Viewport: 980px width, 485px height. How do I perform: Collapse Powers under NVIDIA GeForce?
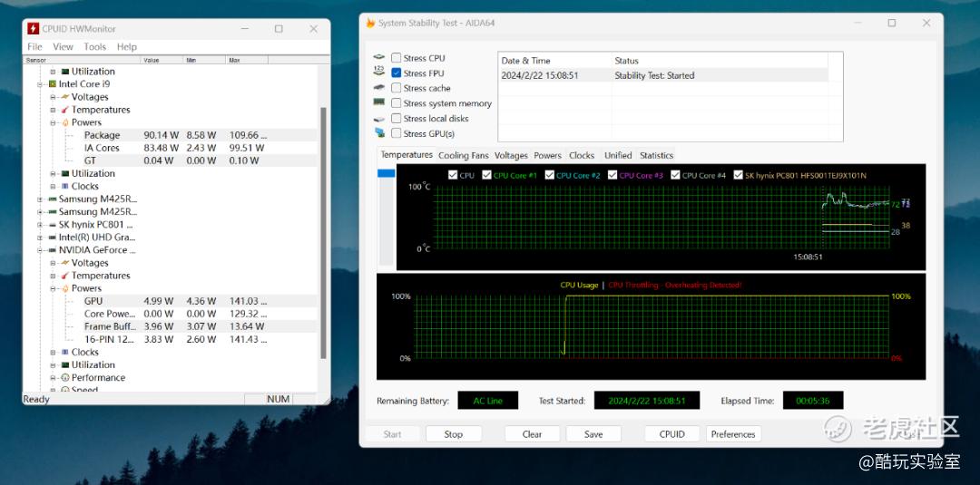54,288
